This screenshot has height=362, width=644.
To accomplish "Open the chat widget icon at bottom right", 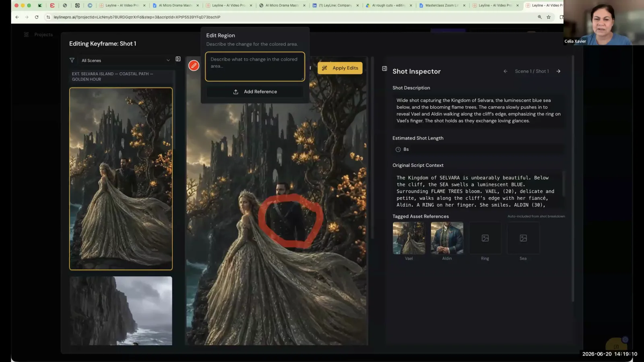I will [x=616, y=346].
